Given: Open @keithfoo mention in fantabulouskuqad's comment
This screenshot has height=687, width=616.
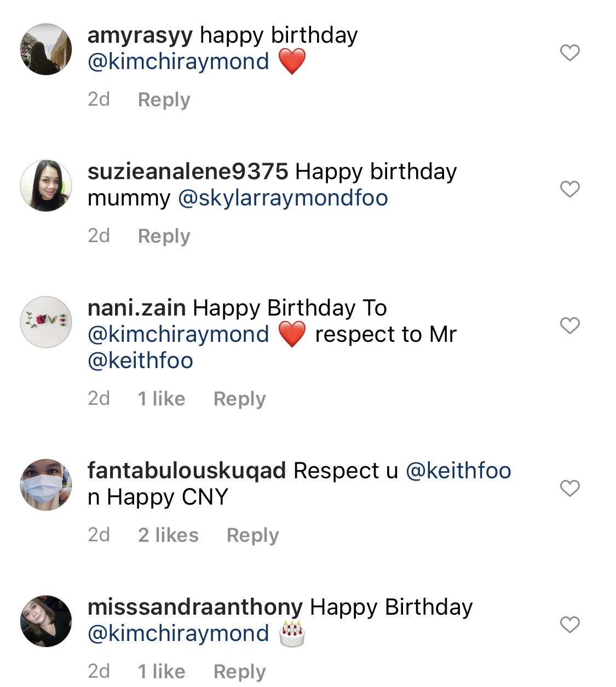Looking at the screenshot, I should pos(458,471).
